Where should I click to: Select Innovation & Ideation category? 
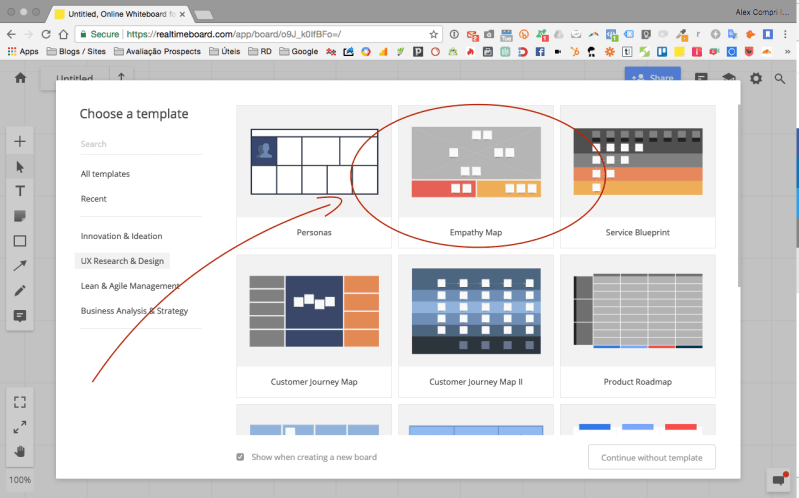(x=121, y=236)
